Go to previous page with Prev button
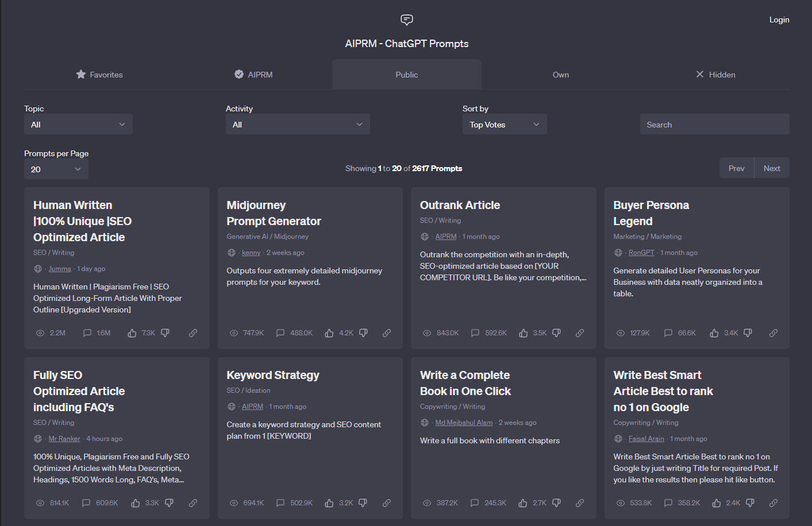 (736, 168)
